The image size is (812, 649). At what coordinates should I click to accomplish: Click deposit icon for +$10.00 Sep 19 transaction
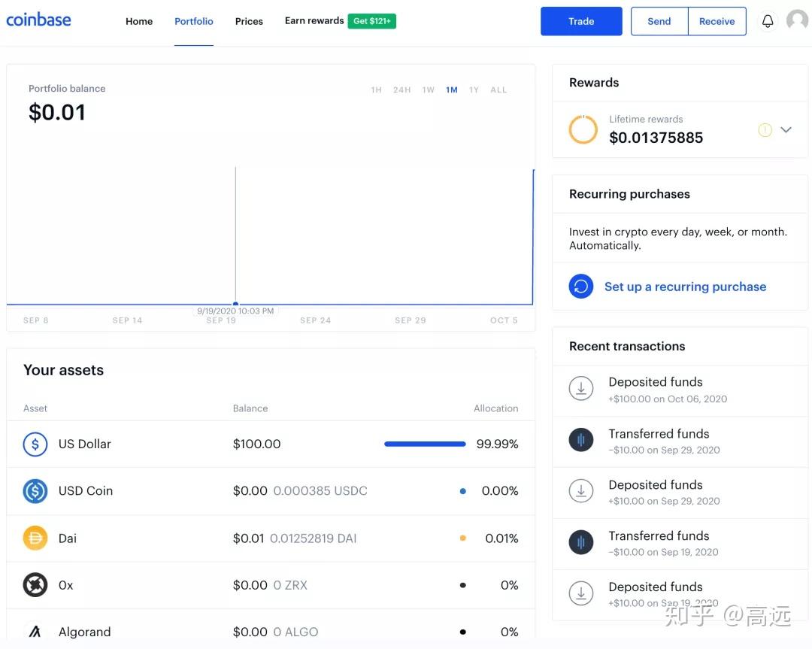[581, 593]
